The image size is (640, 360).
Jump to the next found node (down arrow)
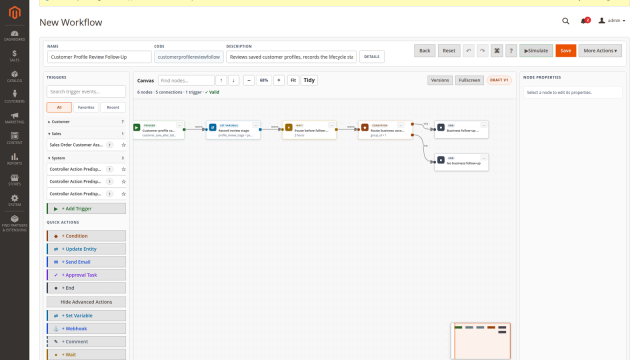(x=233, y=80)
